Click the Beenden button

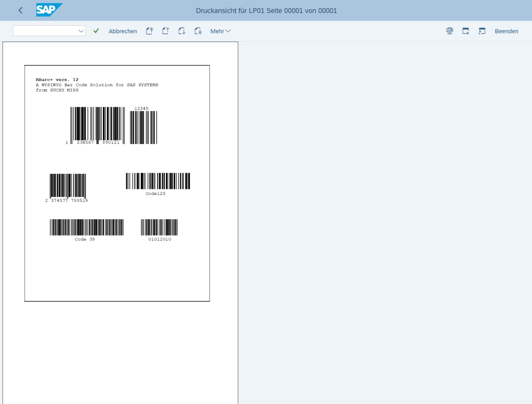506,31
